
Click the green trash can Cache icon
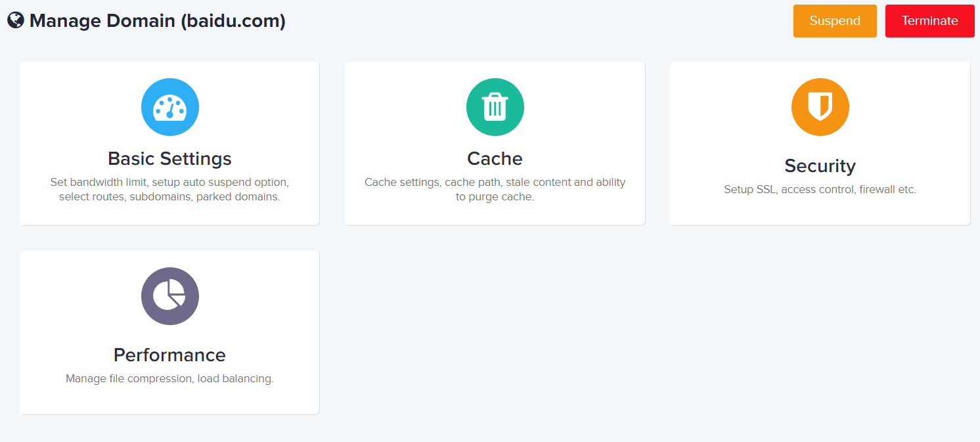(495, 107)
